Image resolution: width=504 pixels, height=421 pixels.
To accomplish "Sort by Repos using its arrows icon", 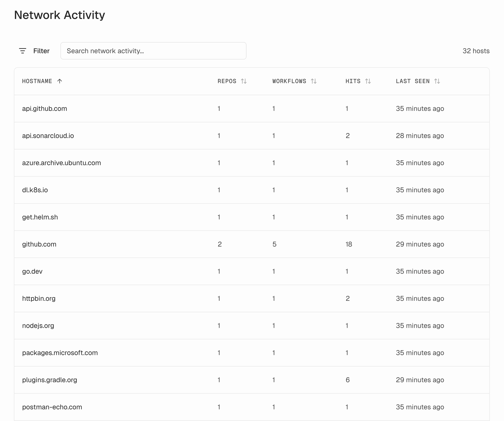I will (x=244, y=81).
